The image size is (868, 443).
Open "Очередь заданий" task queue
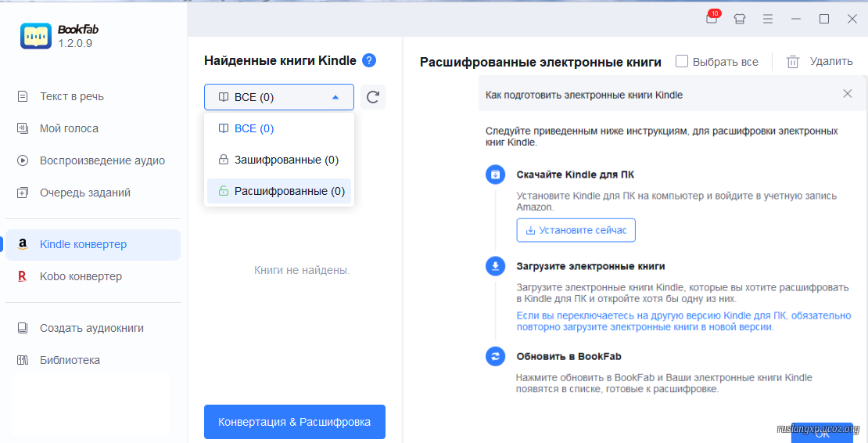[x=84, y=193]
